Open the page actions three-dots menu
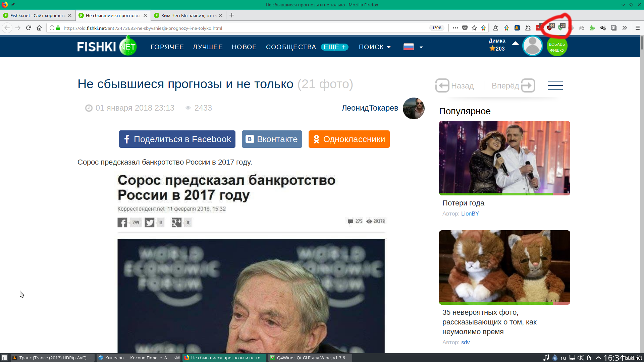The height and width of the screenshot is (362, 644). pyautogui.click(x=455, y=28)
